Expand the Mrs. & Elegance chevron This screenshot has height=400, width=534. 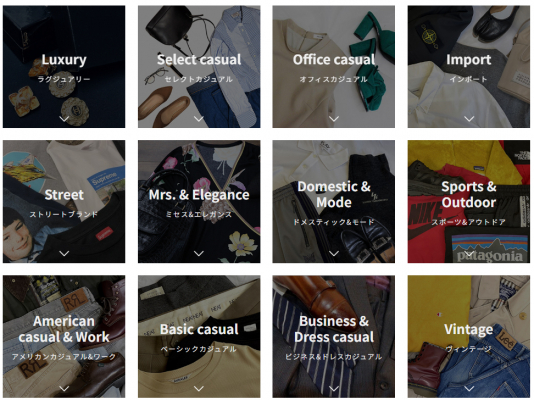(199, 254)
